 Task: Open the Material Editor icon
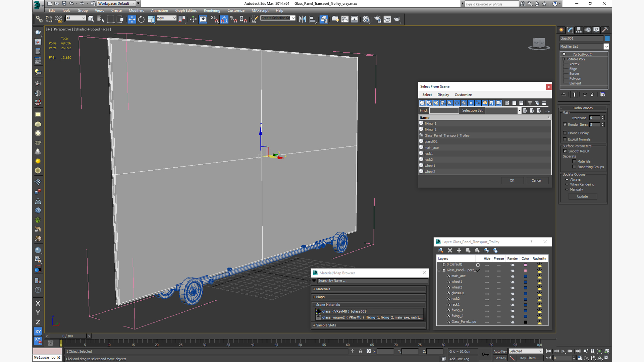tap(366, 19)
